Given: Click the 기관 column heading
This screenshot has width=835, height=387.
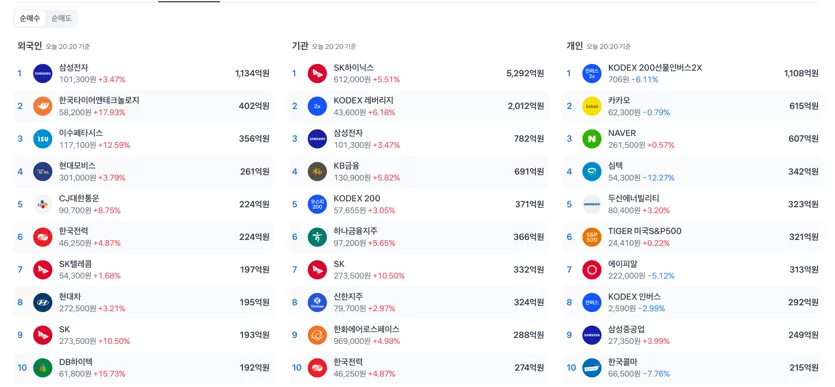Looking at the screenshot, I should (300, 46).
